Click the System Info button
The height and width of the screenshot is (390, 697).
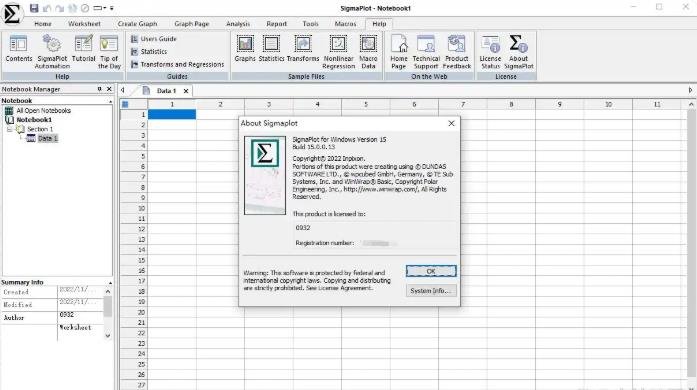click(431, 290)
